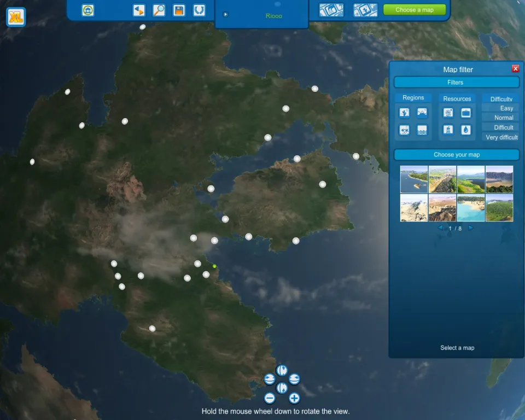
Task: Go to previous page of map thumbnails
Action: point(440,228)
